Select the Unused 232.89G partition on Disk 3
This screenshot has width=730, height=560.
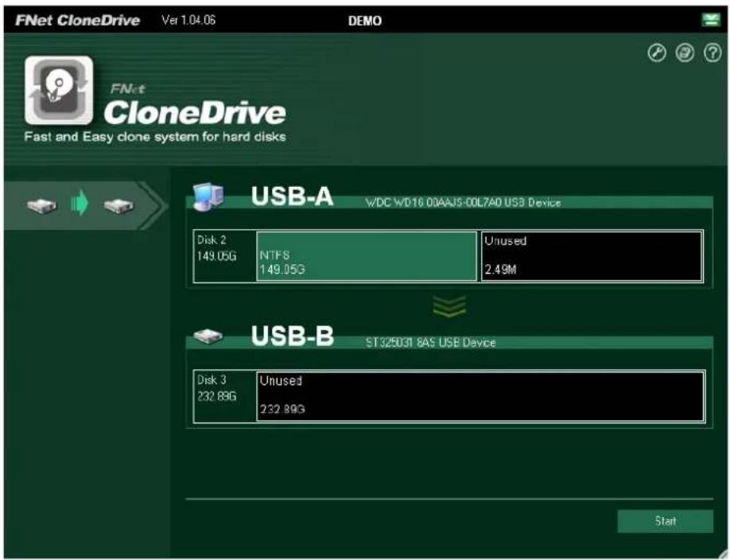pos(480,396)
